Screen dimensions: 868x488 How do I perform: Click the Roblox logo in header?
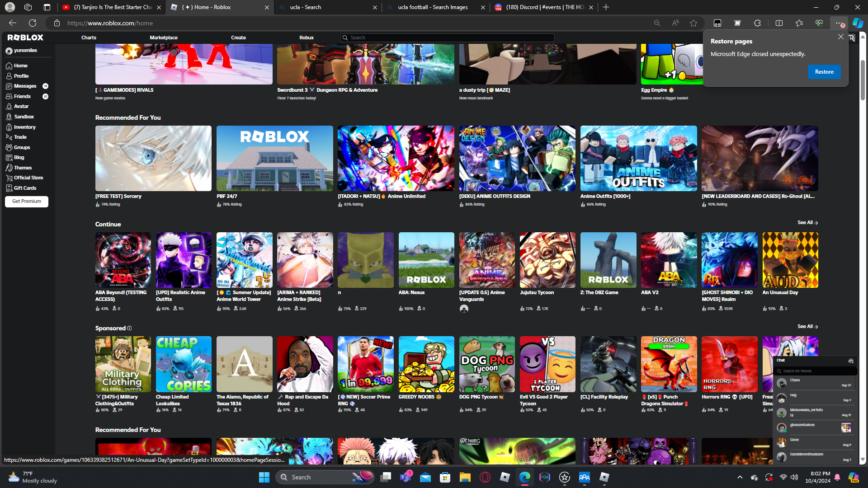point(25,38)
